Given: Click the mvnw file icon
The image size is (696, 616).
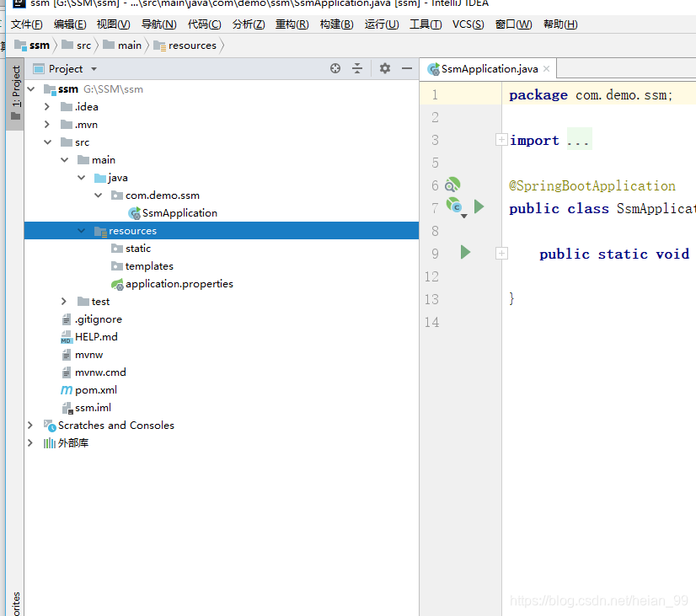Looking at the screenshot, I should (x=66, y=355).
